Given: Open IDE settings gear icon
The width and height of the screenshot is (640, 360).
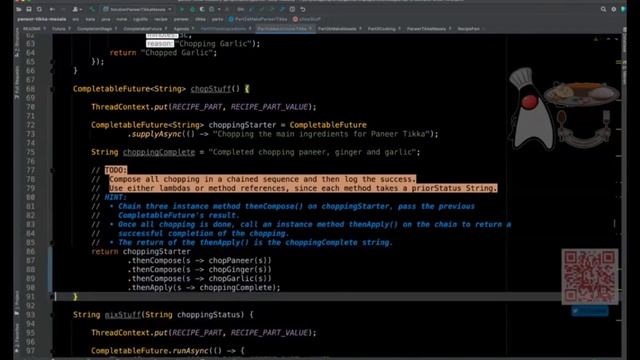Looking at the screenshot, I should pos(613,9).
